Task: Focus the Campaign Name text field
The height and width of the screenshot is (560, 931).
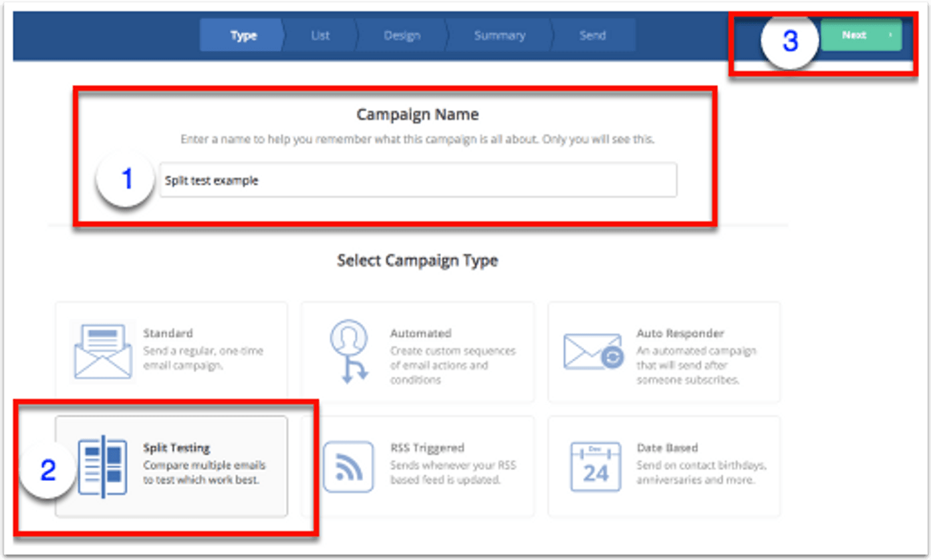Action: 418,180
